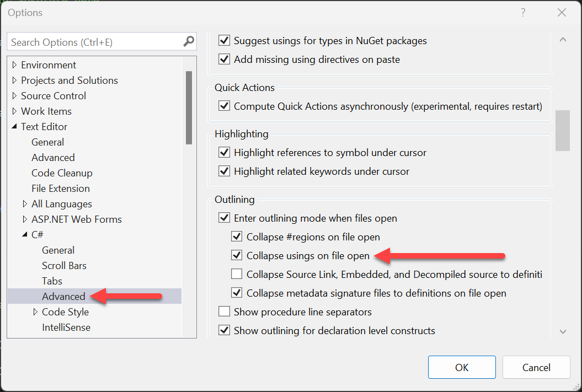Image resolution: width=582 pixels, height=392 pixels.
Task: Open Scroll Bars settings under C#
Action: 64,266
